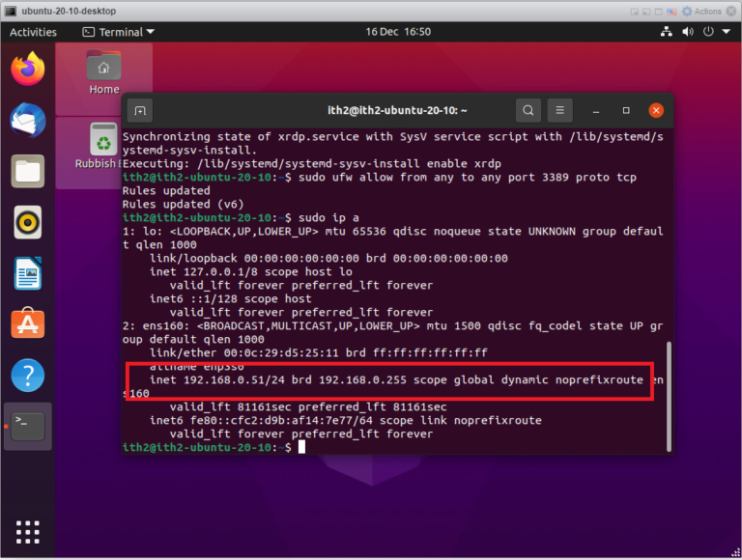Open Firefox from the dock
This screenshot has height=560, width=742.
(x=27, y=70)
